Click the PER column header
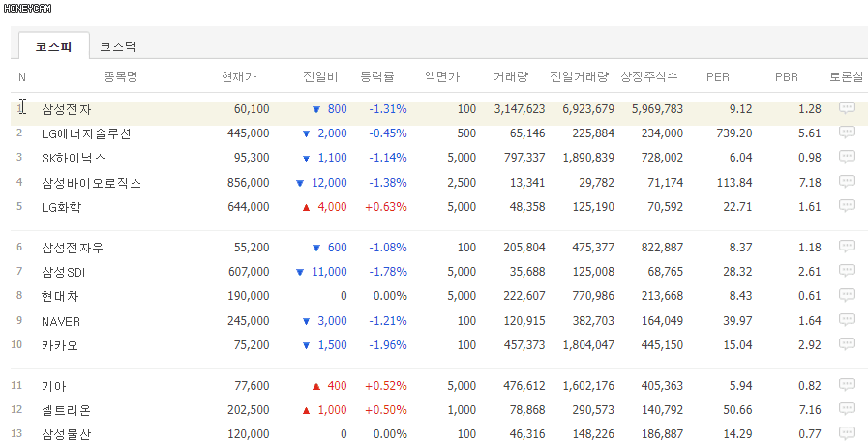Viewport: 868px width, 442px height. point(717,77)
